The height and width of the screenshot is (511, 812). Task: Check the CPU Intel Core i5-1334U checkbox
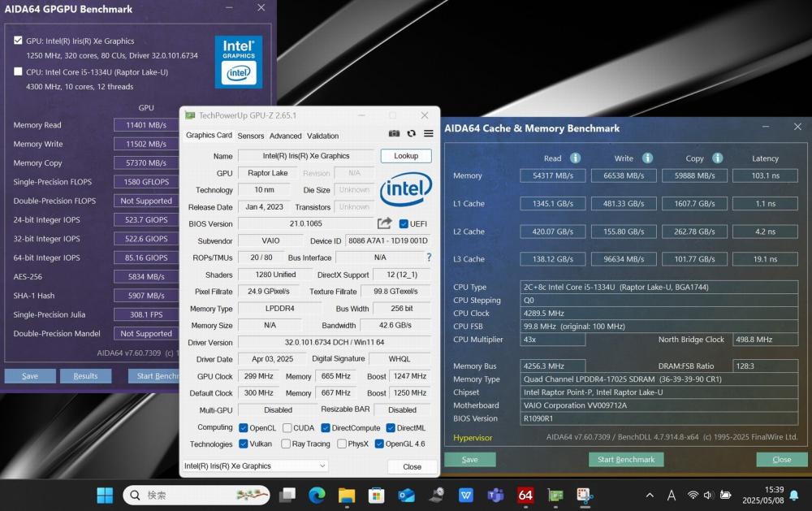coord(18,71)
